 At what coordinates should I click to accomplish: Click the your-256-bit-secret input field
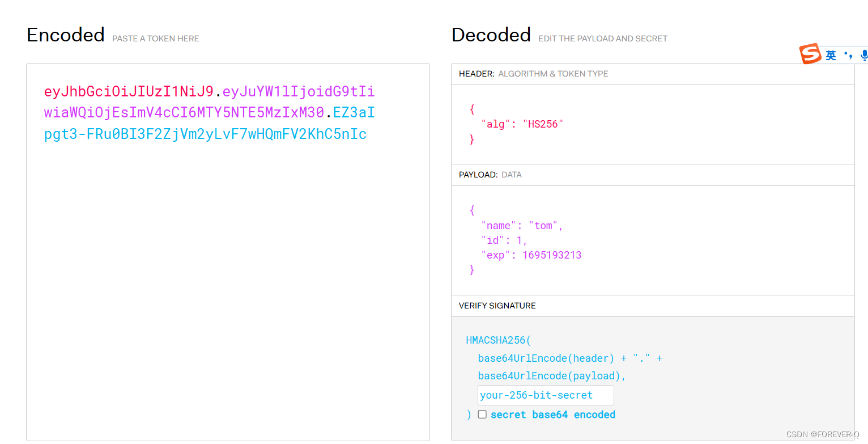click(x=544, y=395)
